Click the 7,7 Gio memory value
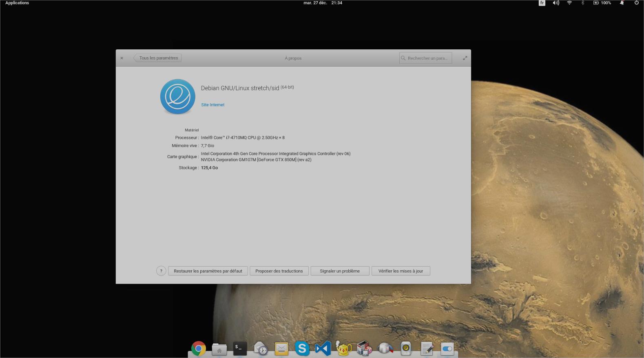This screenshot has width=644, height=358. click(207, 146)
